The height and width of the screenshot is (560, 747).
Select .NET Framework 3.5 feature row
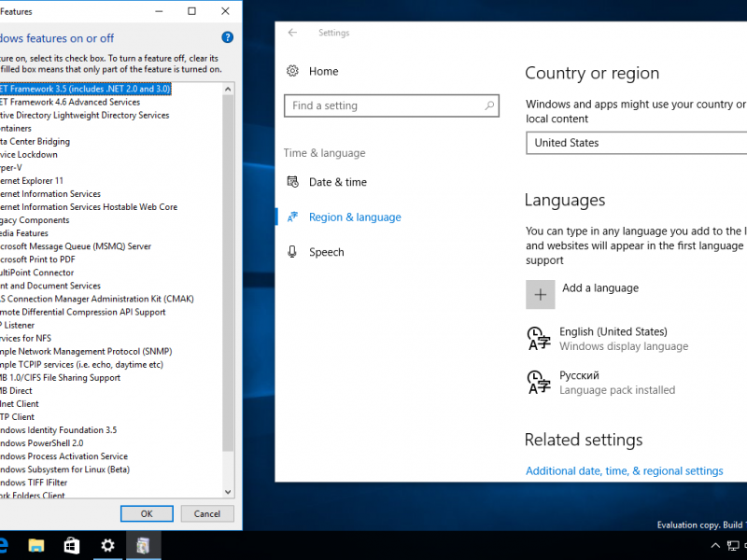click(x=85, y=89)
